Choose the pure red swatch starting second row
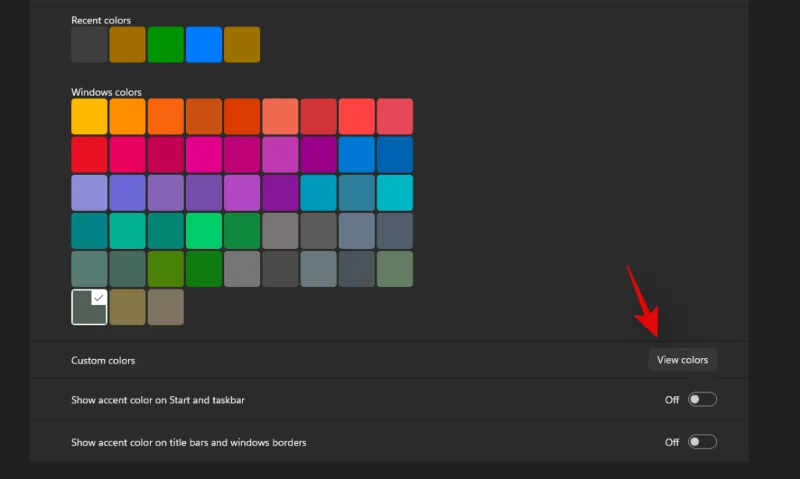This screenshot has height=479, width=800. pyautogui.click(x=89, y=155)
